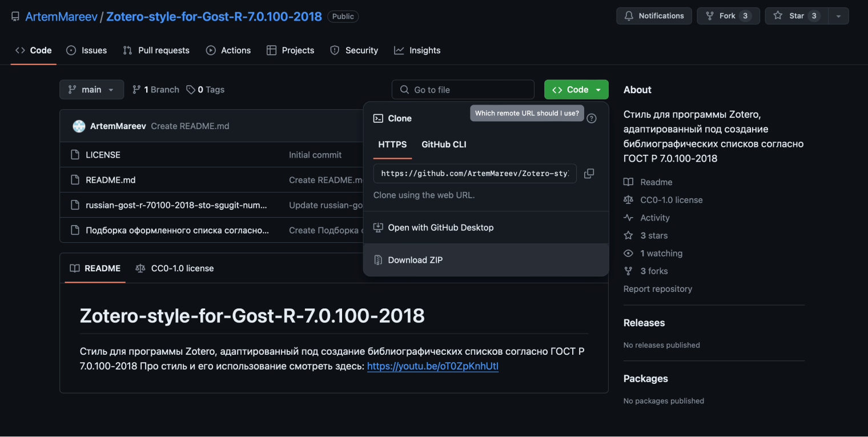Click the clone URL text field

pyautogui.click(x=475, y=174)
